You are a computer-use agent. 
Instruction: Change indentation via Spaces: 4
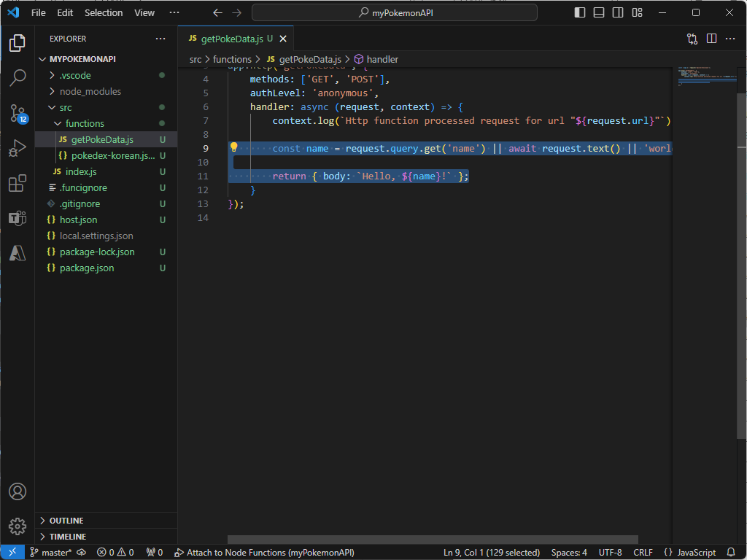click(569, 553)
